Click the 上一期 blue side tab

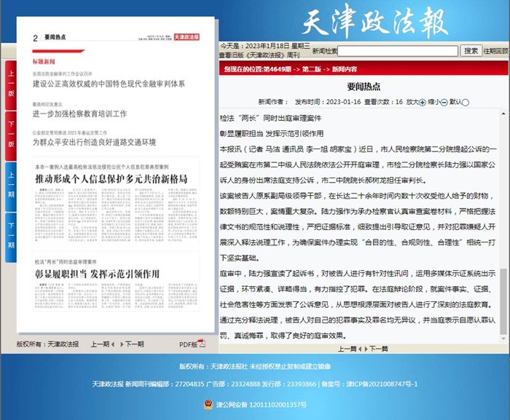11,186
